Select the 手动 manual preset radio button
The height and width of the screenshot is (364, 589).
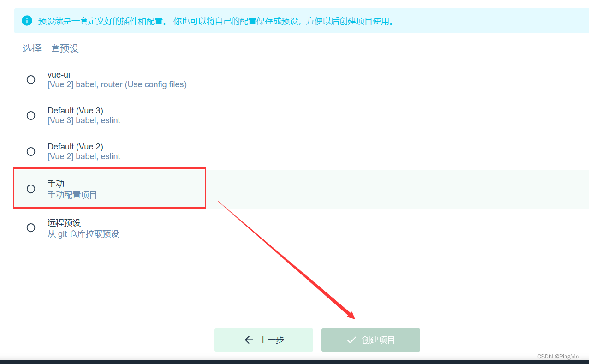coord(31,189)
